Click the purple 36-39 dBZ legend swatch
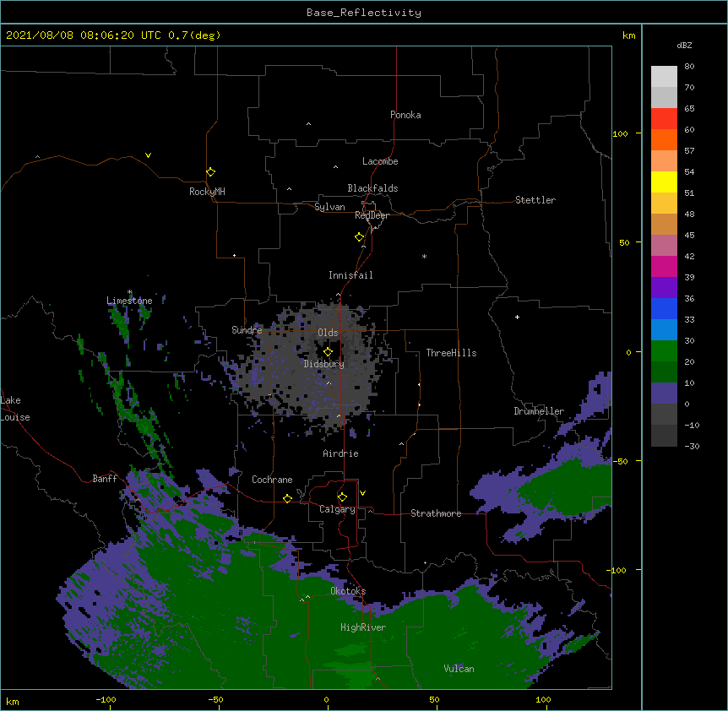 664,288
